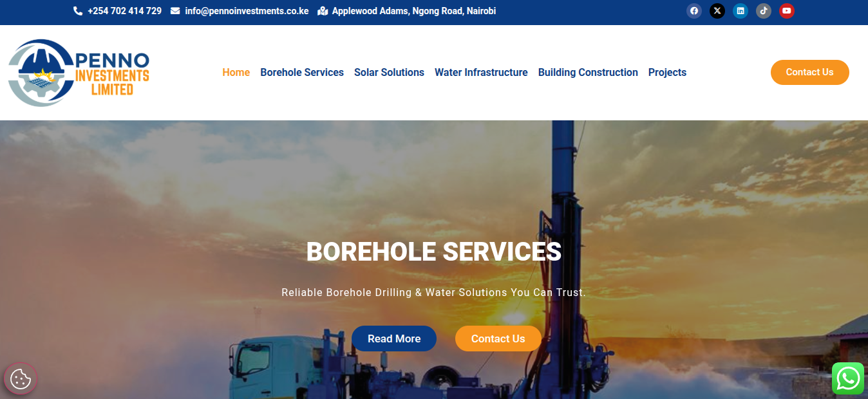
Task: Open Borehole Services menu item
Action: (302, 73)
